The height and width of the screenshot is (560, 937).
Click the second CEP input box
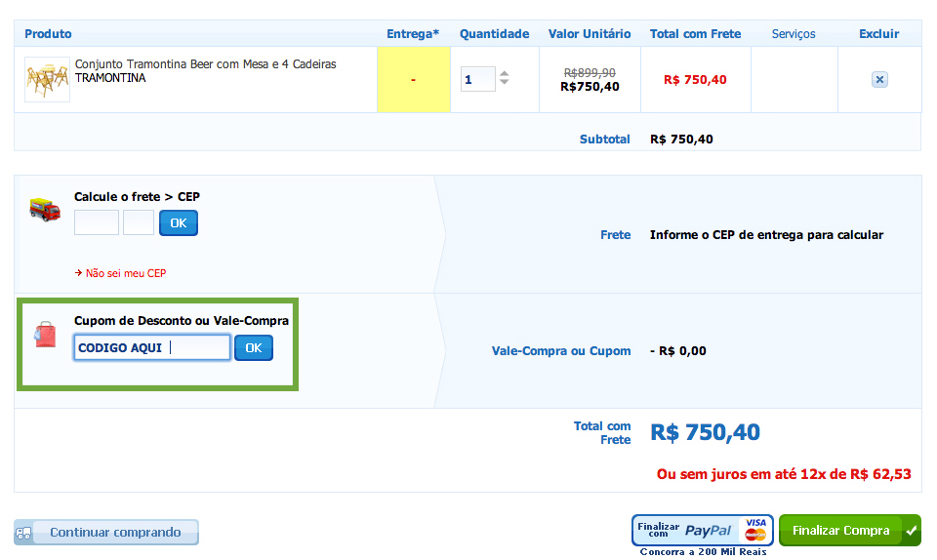(139, 222)
